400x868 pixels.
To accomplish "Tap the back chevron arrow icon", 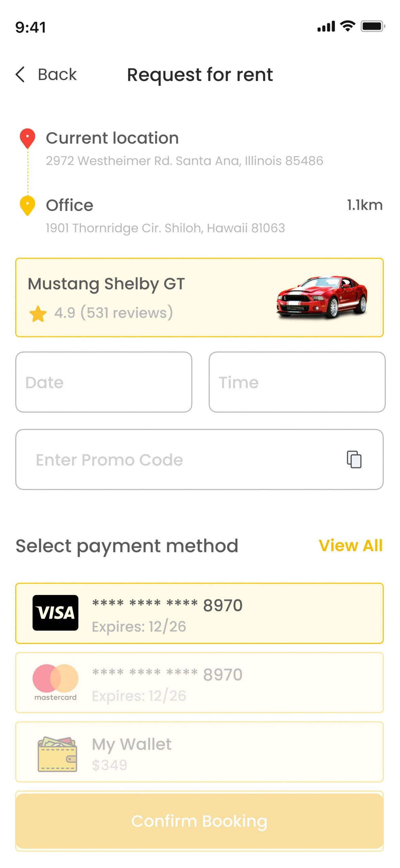I will [20, 74].
